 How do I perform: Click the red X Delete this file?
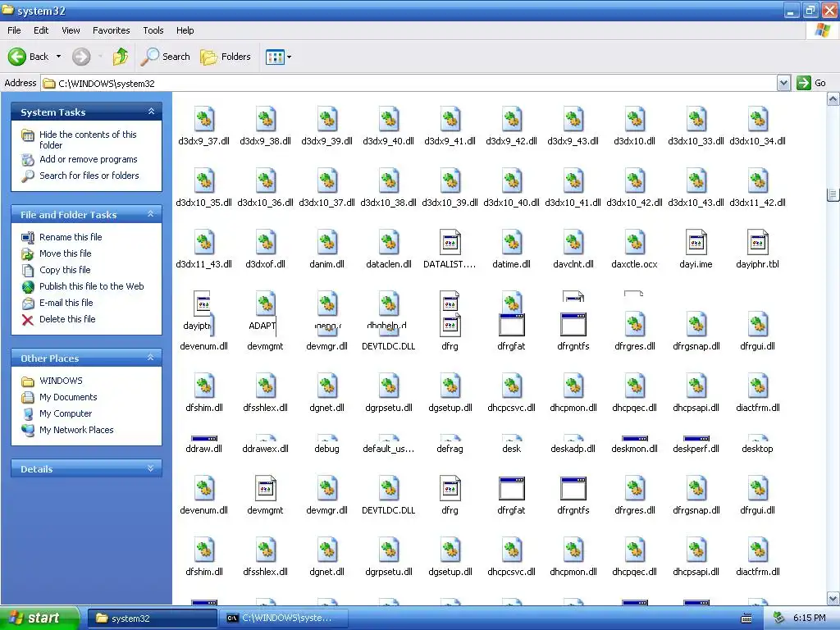pos(27,320)
